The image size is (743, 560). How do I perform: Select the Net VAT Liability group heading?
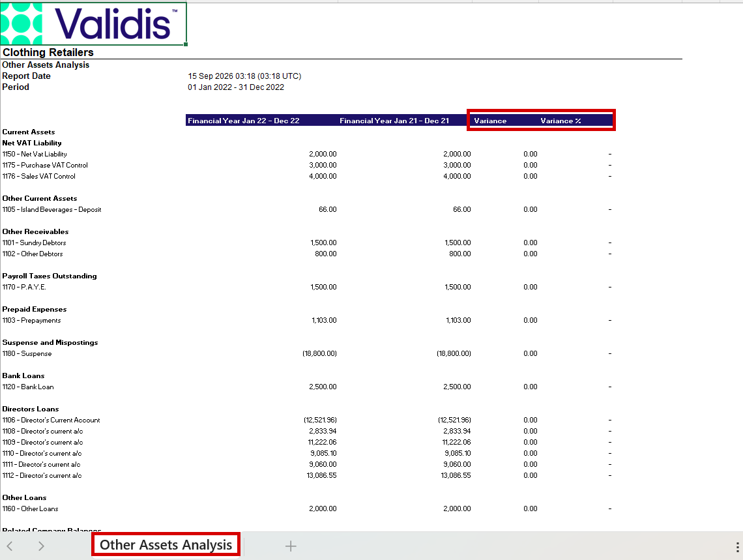32,143
